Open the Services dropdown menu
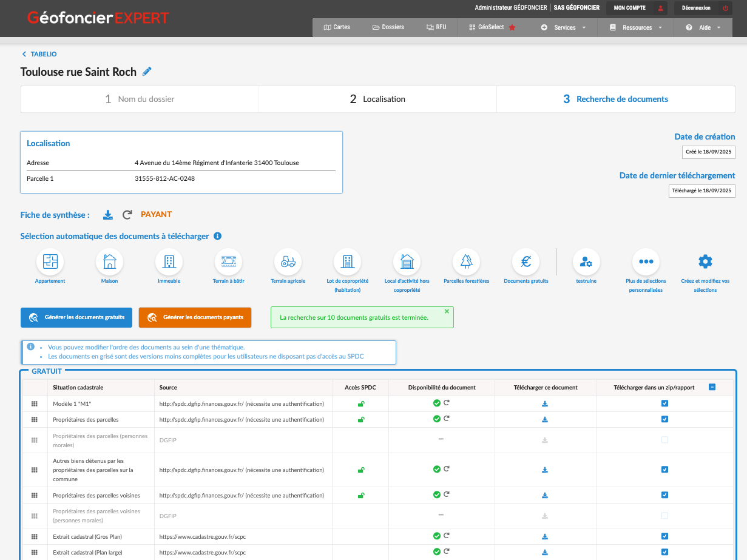This screenshot has width=747, height=560. coord(564,27)
